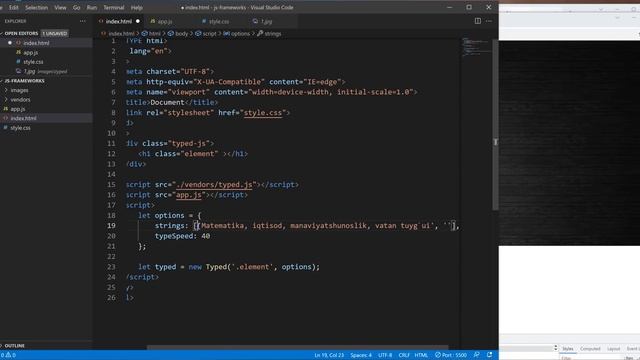Screen dimensions: 640x360
Task: Click Port: 5500 Live Server button
Action: coord(451,355)
